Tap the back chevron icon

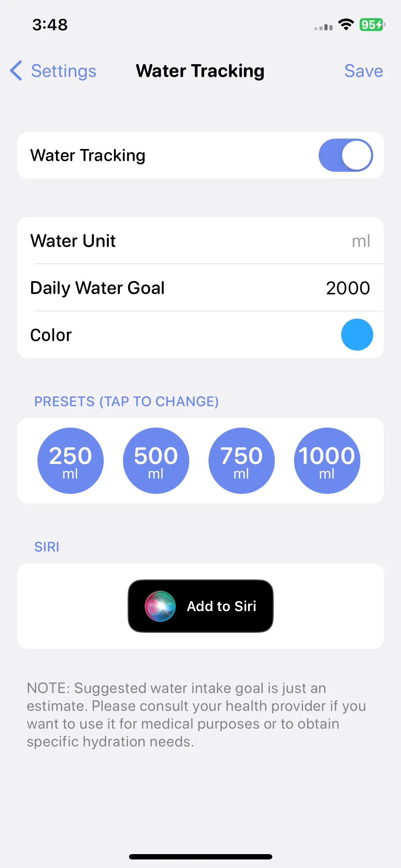point(16,71)
